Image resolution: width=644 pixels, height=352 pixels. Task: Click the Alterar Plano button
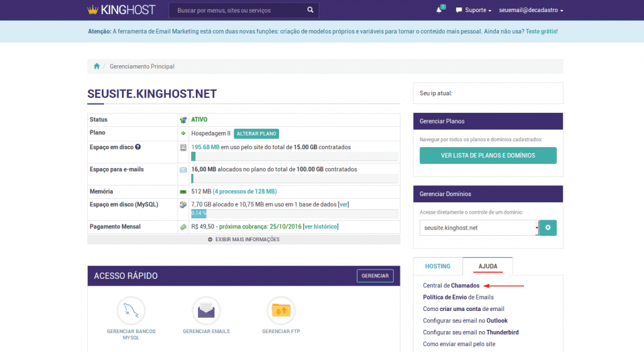256,134
